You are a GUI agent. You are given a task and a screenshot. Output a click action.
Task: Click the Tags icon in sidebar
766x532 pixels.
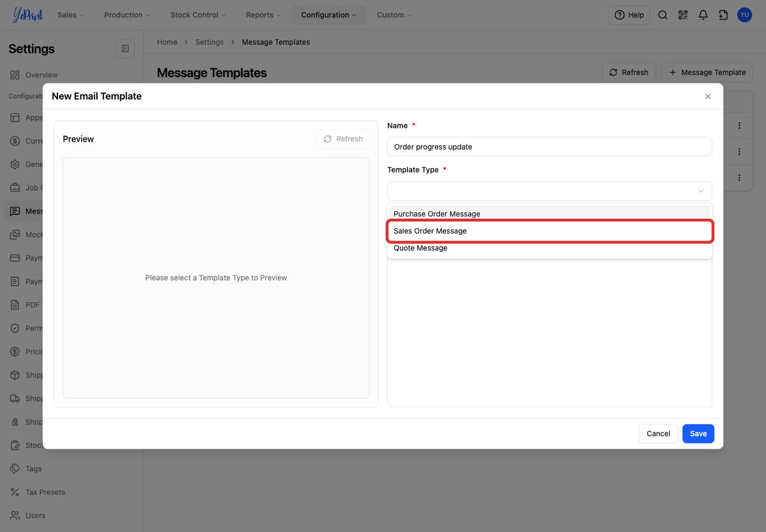point(15,469)
